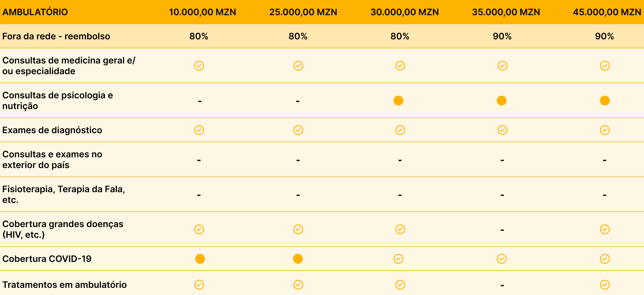This screenshot has height=295, width=644.
Task: Click the AMBULATÓRIO section heading
Action: (35, 12)
